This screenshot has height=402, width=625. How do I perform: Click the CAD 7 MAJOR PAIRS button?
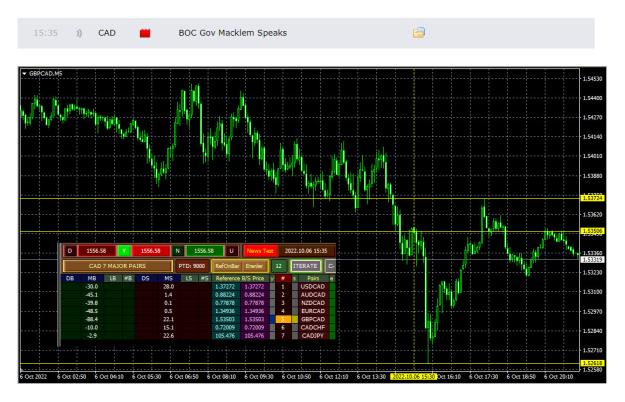point(118,266)
